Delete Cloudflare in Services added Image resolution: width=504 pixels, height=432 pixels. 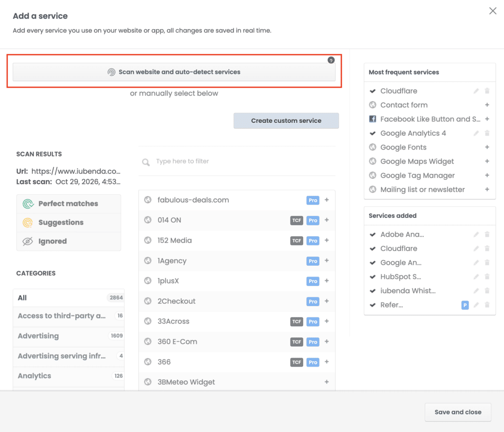(487, 248)
